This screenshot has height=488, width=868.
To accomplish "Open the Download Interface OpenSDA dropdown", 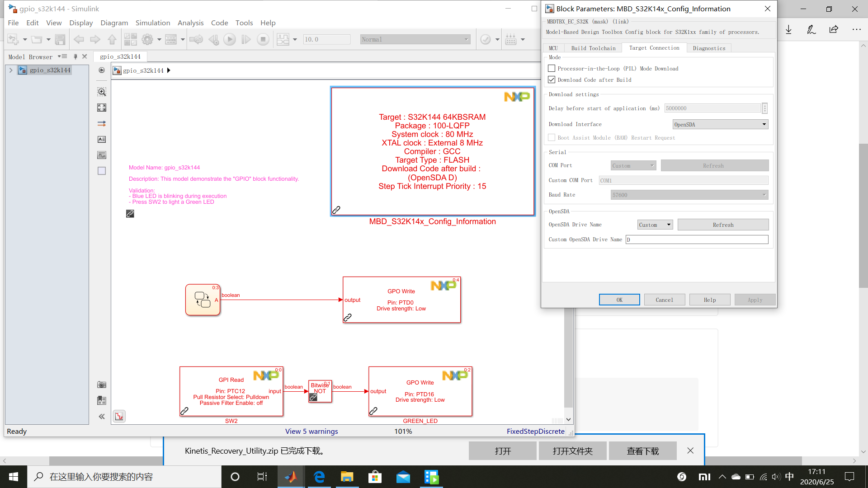I will click(720, 125).
